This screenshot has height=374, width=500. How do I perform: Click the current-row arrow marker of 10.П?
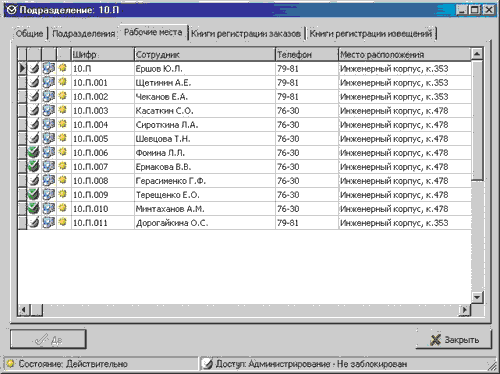click(x=22, y=68)
